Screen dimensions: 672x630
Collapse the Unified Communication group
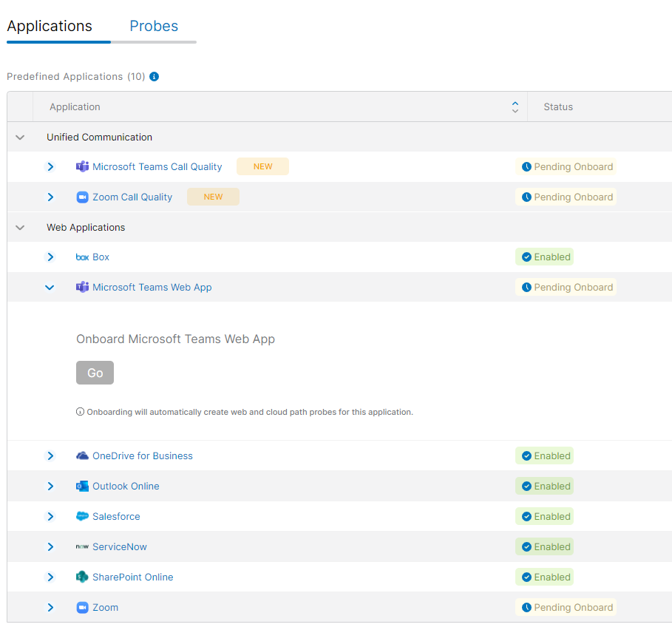pos(19,137)
